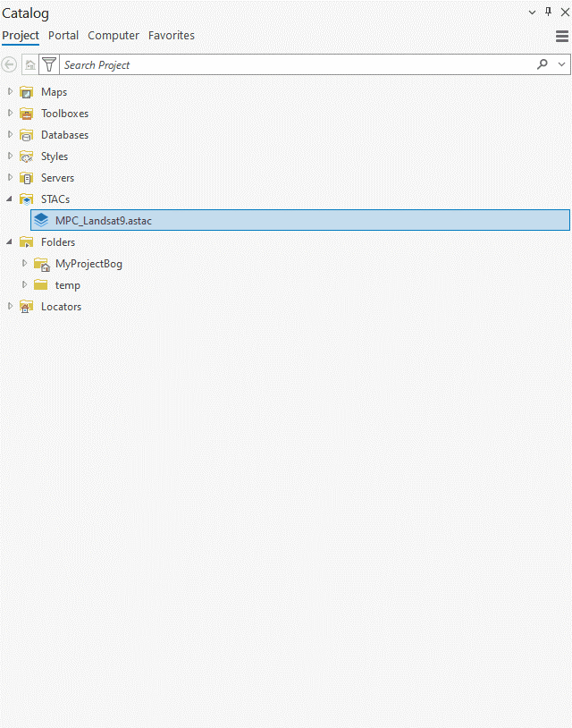The image size is (572, 728).
Task: Expand the Servers node
Action: (x=10, y=177)
